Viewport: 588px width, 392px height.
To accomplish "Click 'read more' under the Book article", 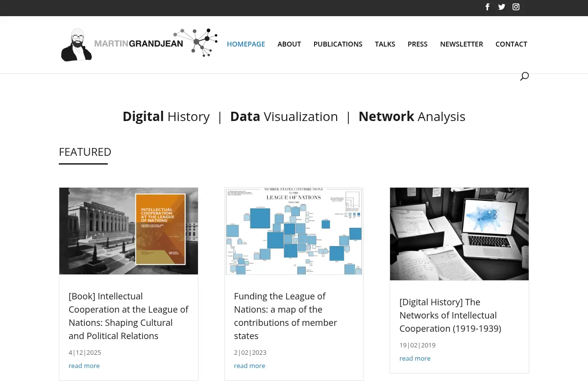I will (84, 366).
